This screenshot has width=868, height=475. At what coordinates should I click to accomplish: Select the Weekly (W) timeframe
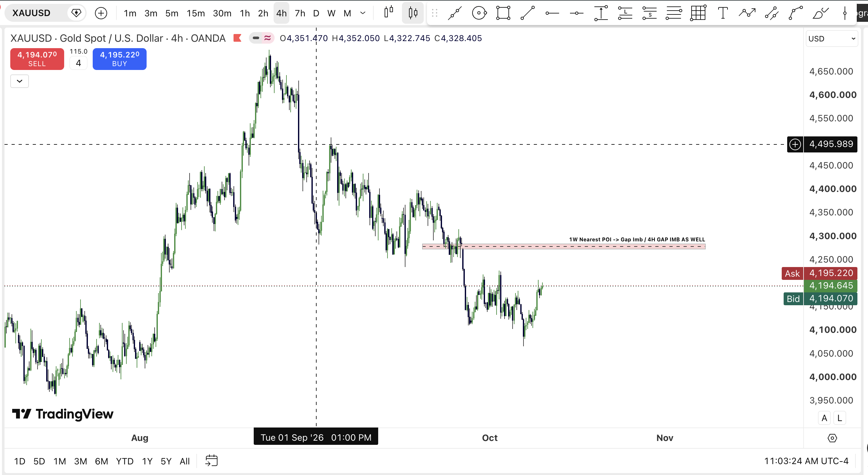click(x=331, y=13)
